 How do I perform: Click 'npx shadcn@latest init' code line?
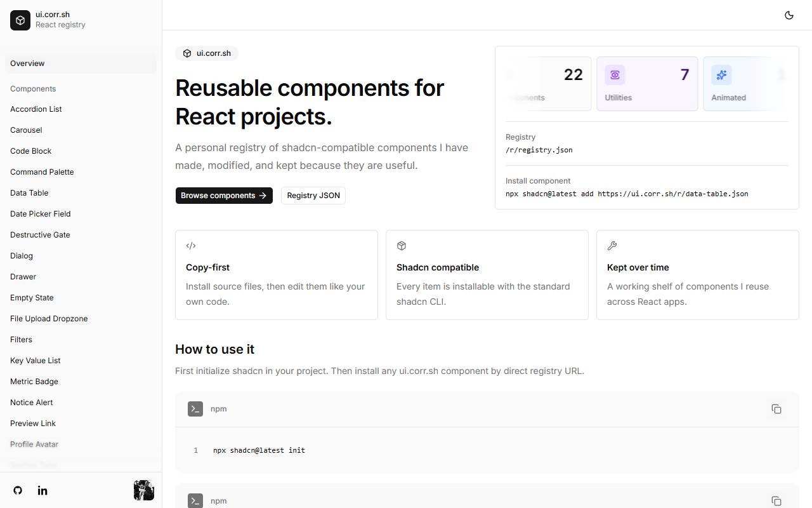click(259, 450)
